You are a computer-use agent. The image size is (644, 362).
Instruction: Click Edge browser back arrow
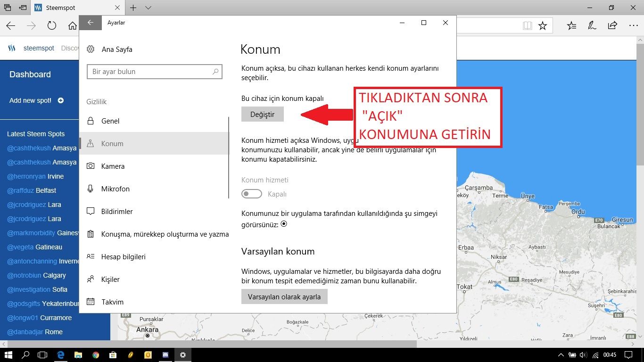coord(10,26)
